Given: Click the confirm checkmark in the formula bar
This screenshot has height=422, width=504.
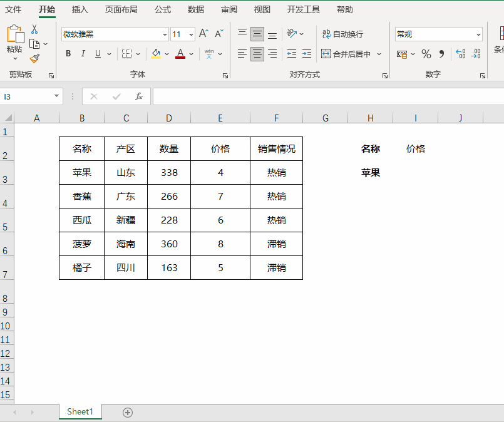Looking at the screenshot, I should tap(116, 96).
